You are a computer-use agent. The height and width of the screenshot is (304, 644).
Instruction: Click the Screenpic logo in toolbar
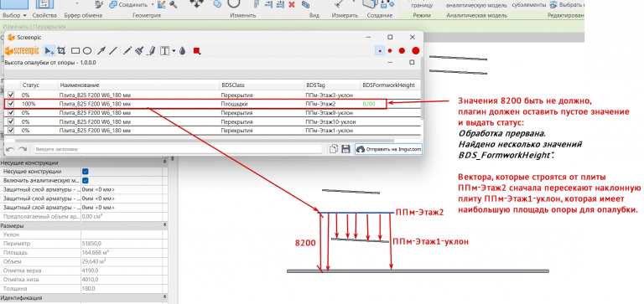tap(22, 51)
